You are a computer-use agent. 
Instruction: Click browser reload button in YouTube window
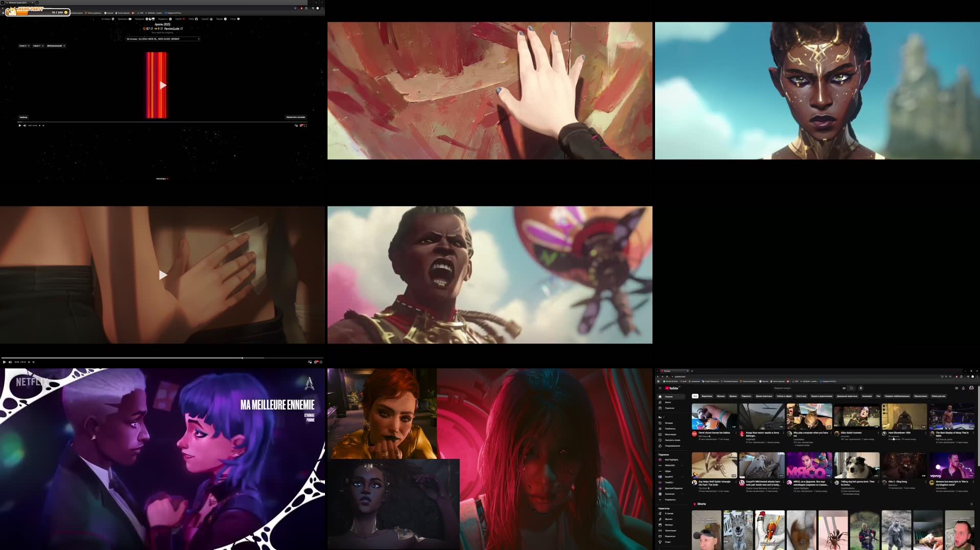pyautogui.click(x=667, y=377)
